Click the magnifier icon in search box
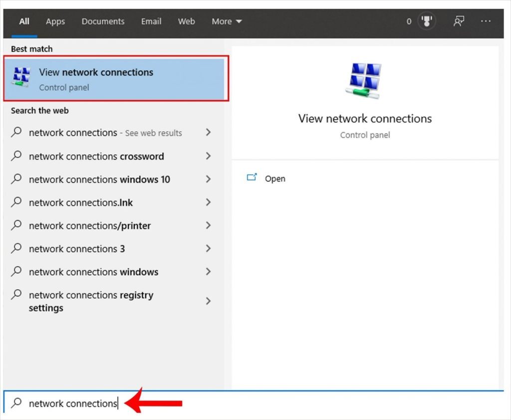Image resolution: width=511 pixels, height=420 pixels. [x=16, y=403]
